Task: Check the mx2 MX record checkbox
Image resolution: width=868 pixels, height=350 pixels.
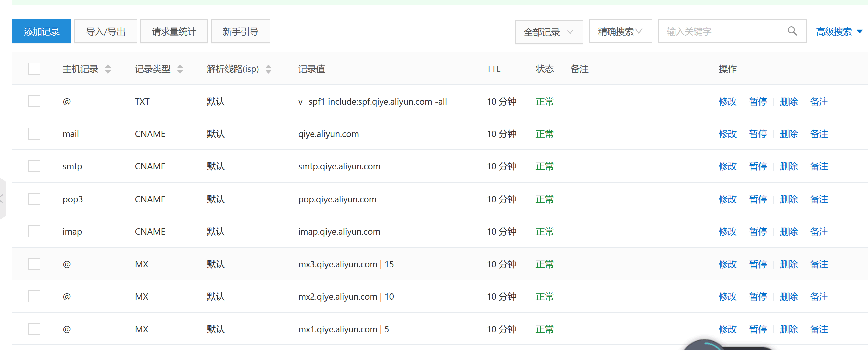Action: pos(34,296)
